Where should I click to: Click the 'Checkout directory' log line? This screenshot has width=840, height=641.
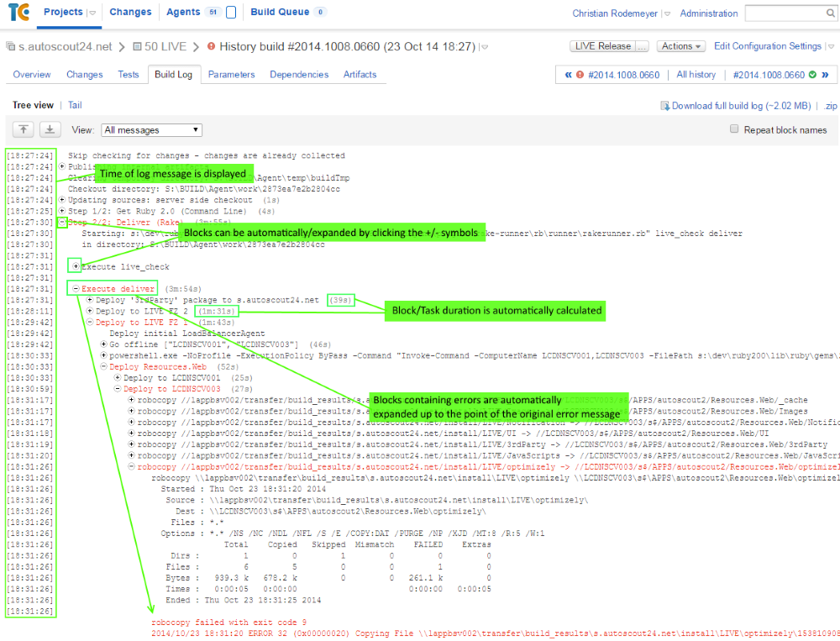(x=203, y=189)
